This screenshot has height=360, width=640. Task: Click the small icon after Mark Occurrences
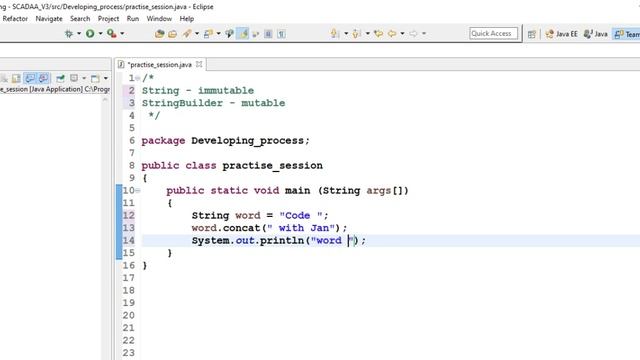pos(256,34)
